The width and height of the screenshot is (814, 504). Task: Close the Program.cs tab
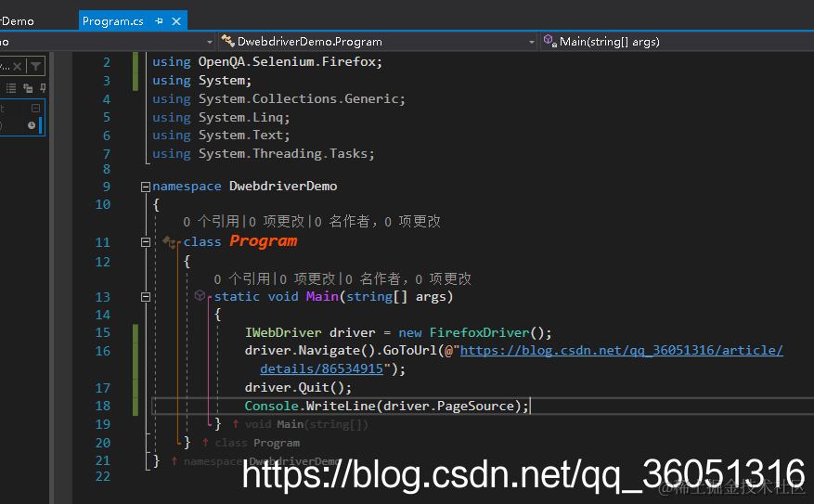(x=176, y=21)
